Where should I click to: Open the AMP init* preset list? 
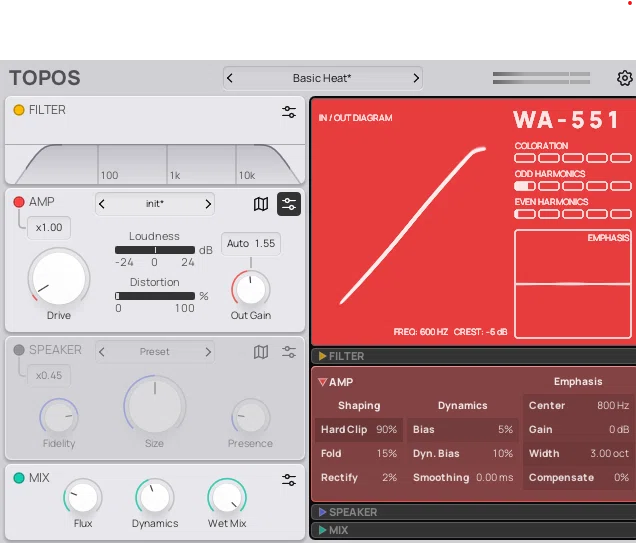click(x=155, y=204)
